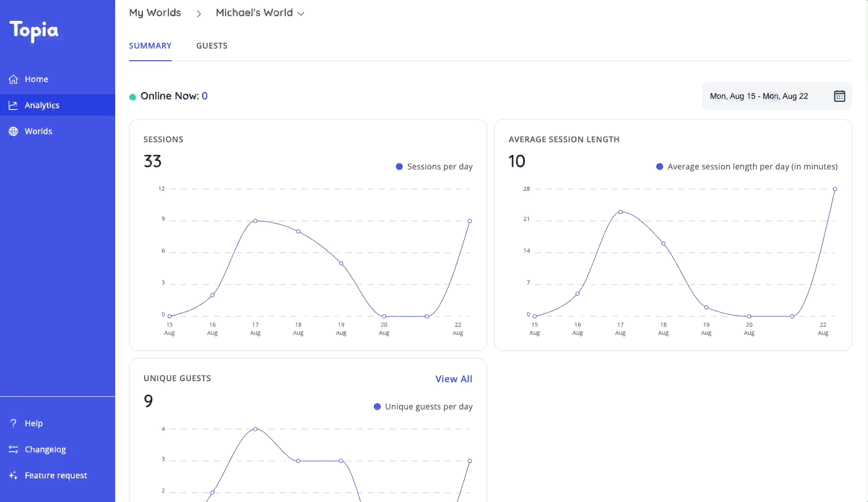Click the session length point for 17 Aug

pyautogui.click(x=620, y=212)
